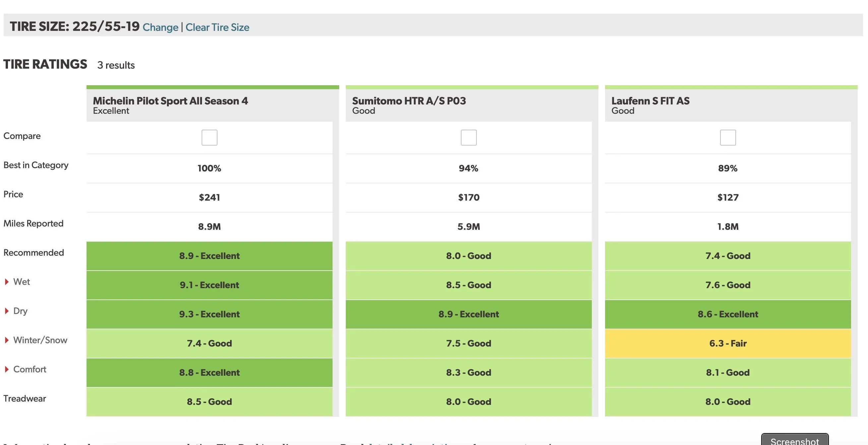Click the 5.9M miles reported value
The image size is (868, 445).
click(x=469, y=226)
